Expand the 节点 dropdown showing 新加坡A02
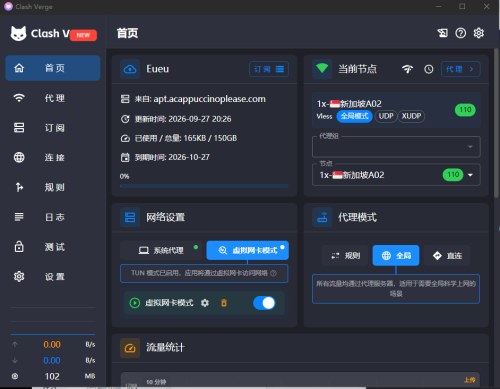Image resolution: width=500 pixels, height=389 pixels. coord(396,175)
